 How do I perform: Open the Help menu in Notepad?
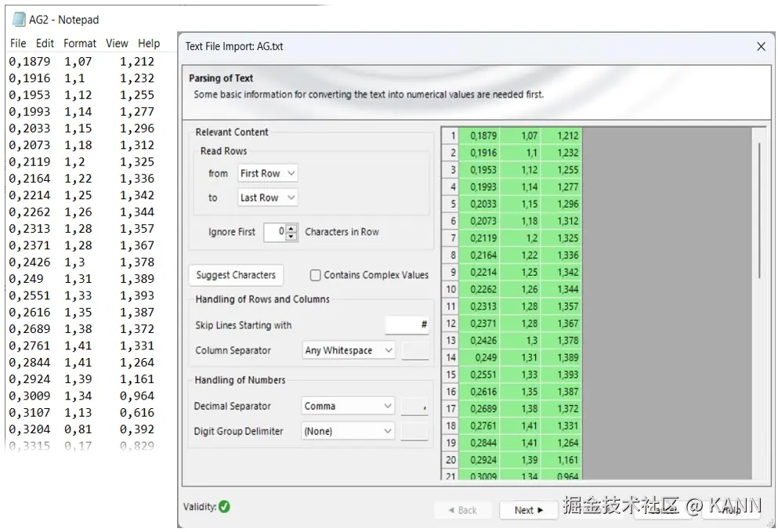148,44
